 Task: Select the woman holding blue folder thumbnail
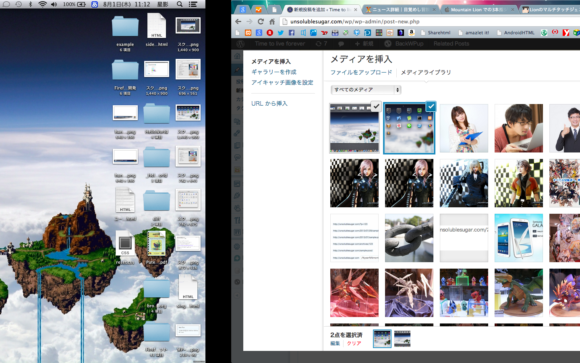[464, 128]
